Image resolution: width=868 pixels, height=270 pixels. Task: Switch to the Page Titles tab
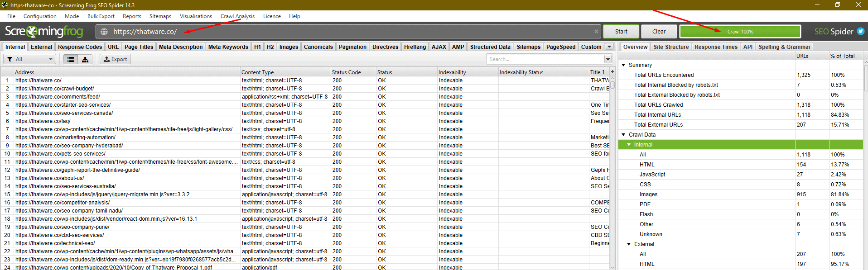(139, 47)
